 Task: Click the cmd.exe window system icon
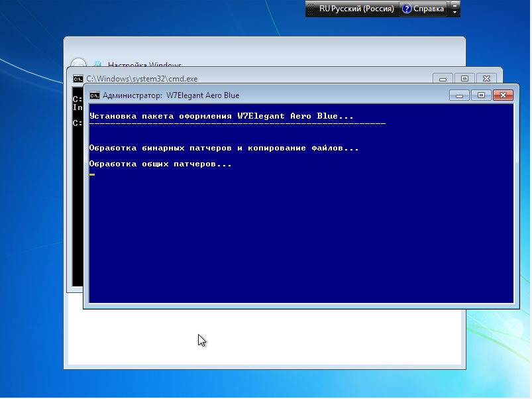pyautogui.click(x=78, y=79)
